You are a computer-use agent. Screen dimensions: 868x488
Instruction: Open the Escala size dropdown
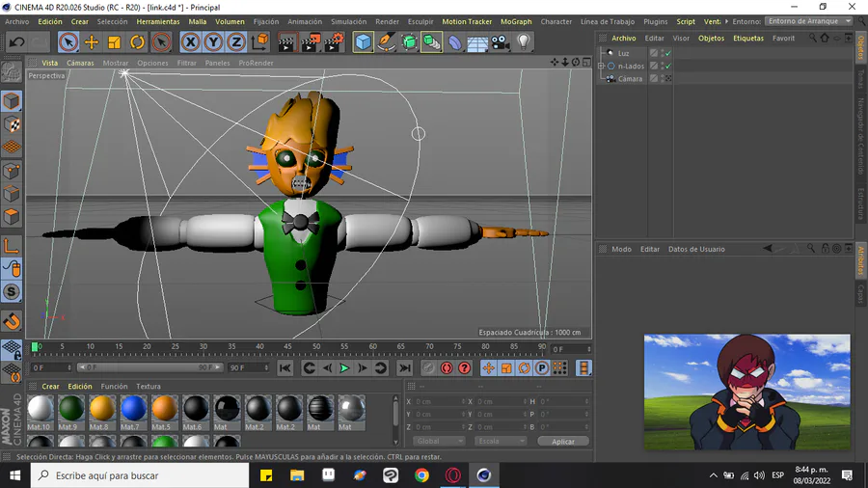[500, 441]
